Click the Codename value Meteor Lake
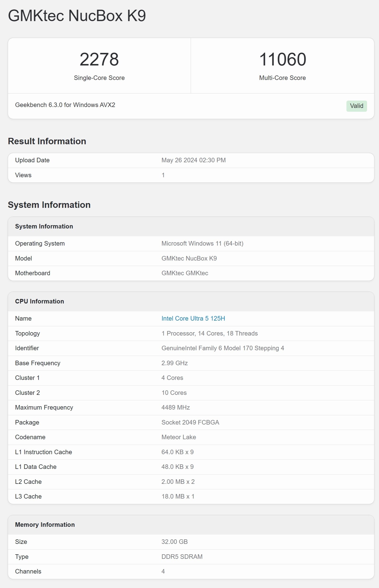This screenshot has width=379, height=588. tap(178, 437)
